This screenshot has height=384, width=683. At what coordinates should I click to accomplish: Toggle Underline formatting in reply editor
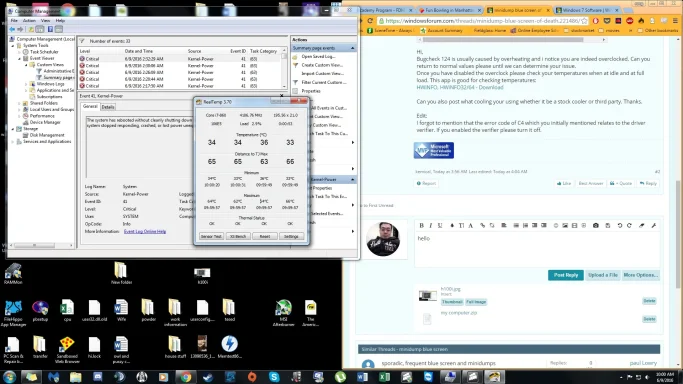point(440,226)
